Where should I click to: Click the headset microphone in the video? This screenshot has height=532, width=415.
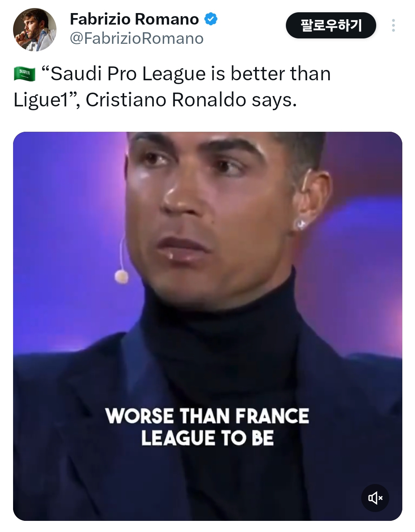pos(121,275)
